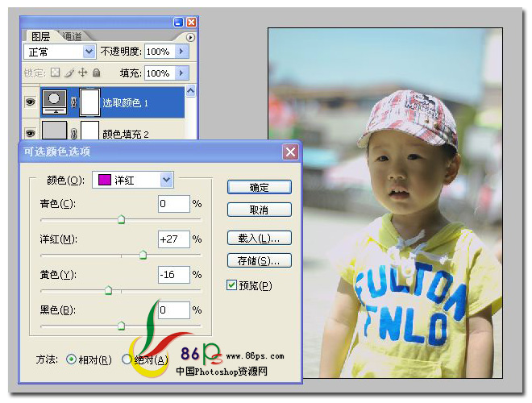Image resolution: width=532 pixels, height=403 pixels.
Task: Click the 洋红(M) slider handle
Action: click(x=143, y=255)
